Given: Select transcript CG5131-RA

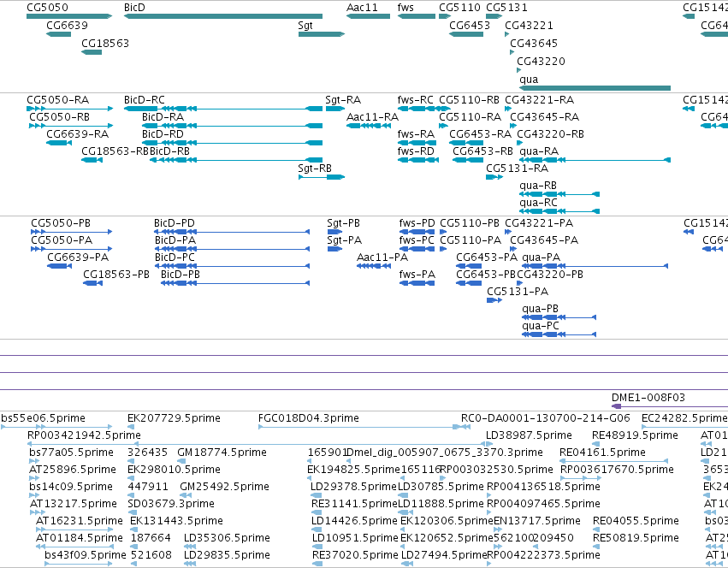Looking at the screenshot, I should (x=494, y=177).
